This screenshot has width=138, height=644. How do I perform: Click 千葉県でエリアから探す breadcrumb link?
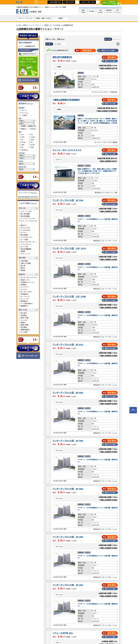52,25
